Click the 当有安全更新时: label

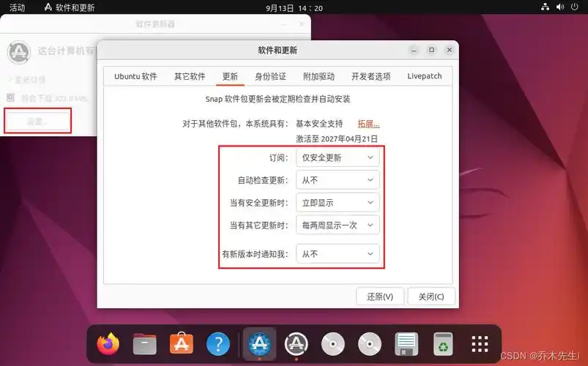259,203
